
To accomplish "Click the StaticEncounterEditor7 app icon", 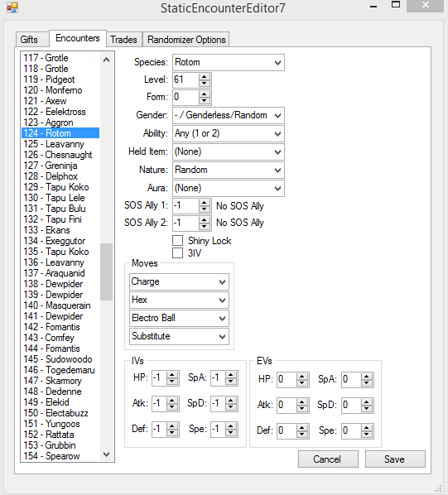I will coord(12,7).
